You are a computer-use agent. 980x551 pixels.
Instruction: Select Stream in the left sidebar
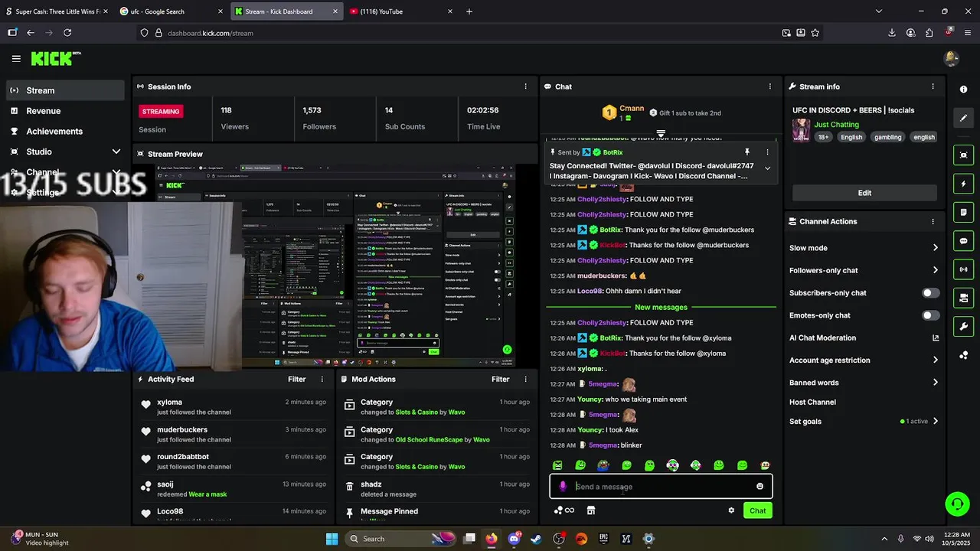[65, 90]
